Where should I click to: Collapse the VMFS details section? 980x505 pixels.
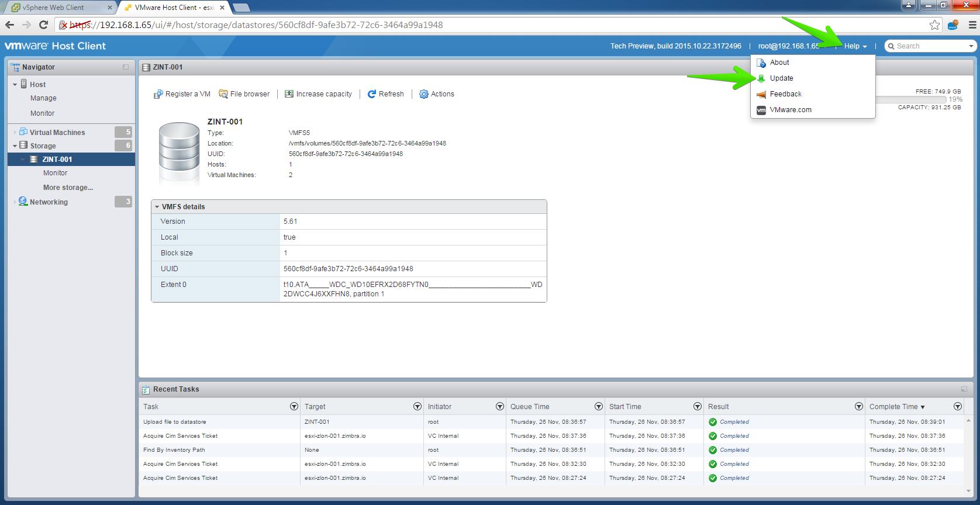click(157, 207)
